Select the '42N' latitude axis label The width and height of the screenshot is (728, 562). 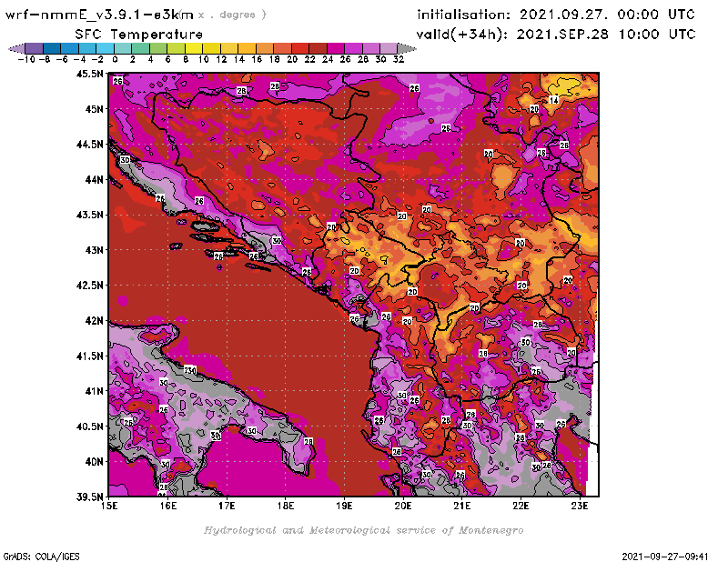tap(94, 321)
